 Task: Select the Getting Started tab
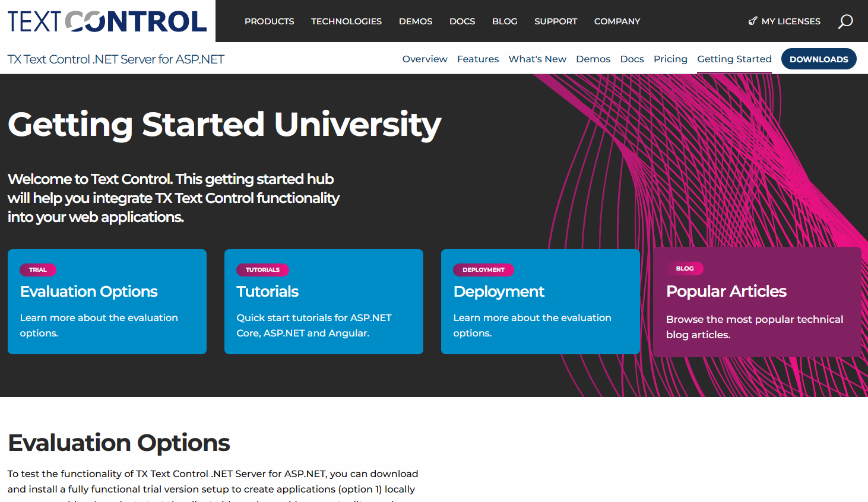(734, 59)
